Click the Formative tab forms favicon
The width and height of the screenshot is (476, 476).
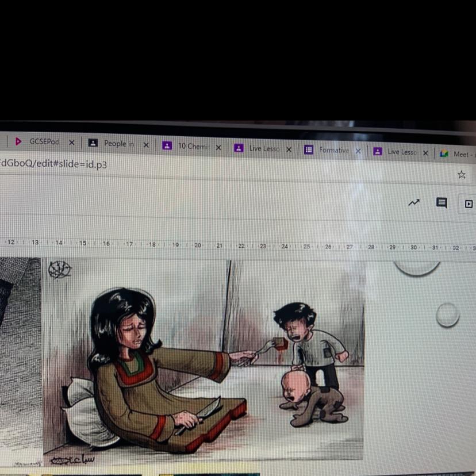pyautogui.click(x=309, y=149)
